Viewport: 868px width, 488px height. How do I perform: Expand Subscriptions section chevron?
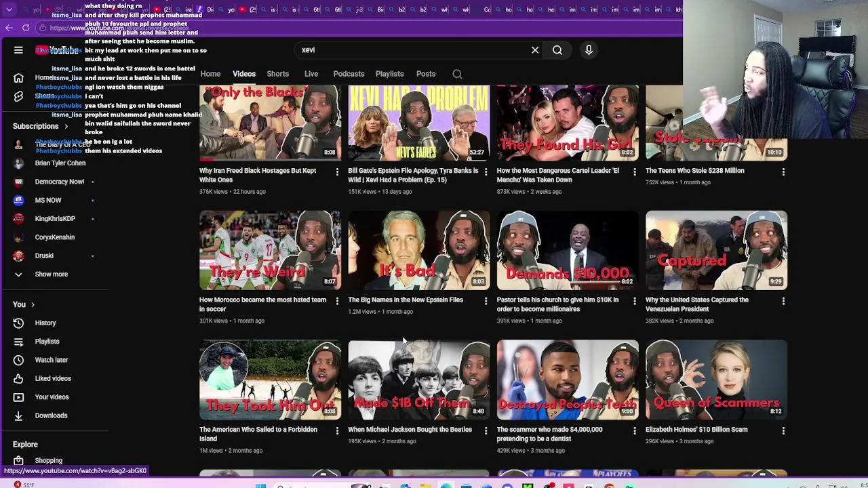coord(66,127)
